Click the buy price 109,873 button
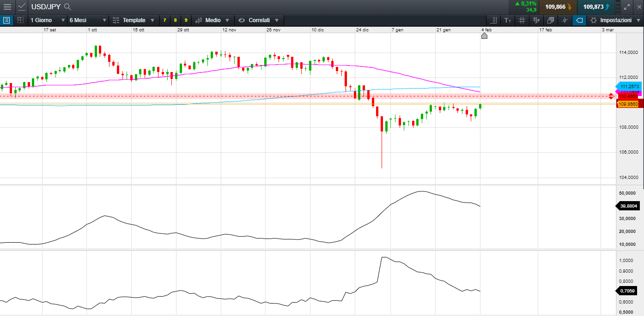Viewport: 644px width, 316px height. point(596,7)
